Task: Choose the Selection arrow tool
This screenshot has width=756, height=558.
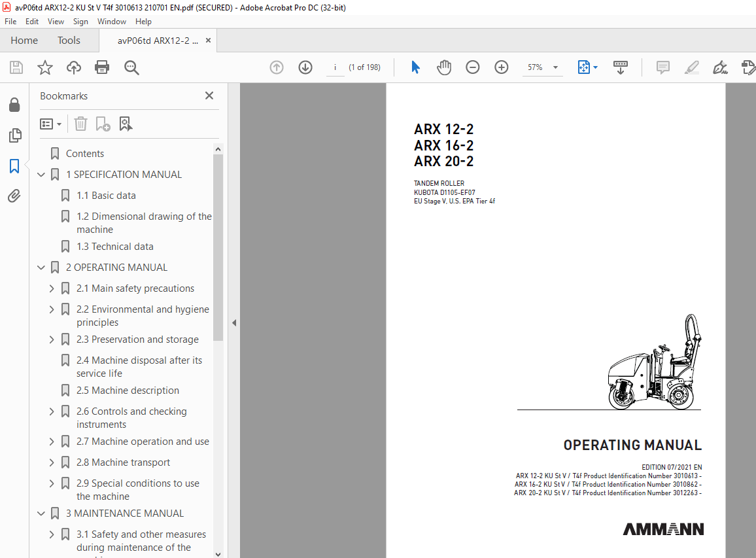Action: pos(415,67)
